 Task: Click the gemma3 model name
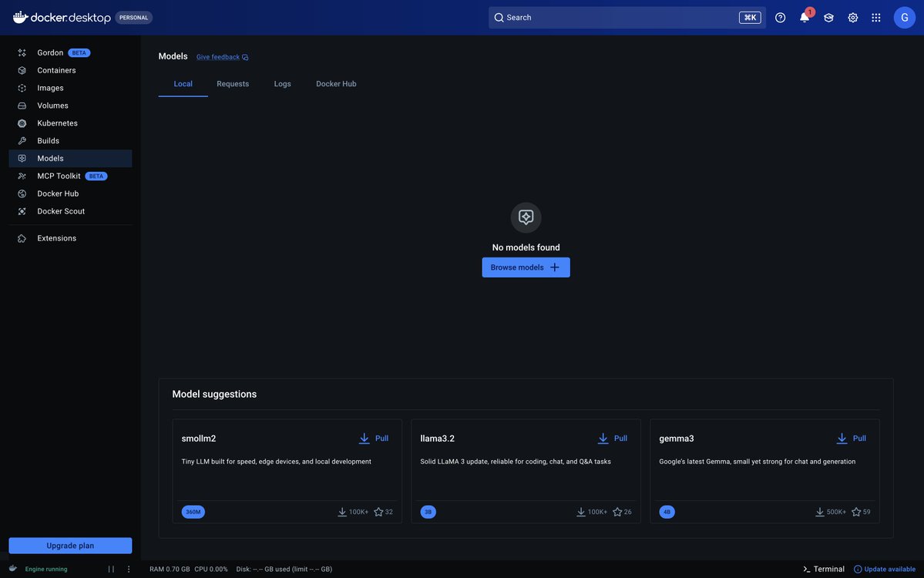[x=677, y=439]
